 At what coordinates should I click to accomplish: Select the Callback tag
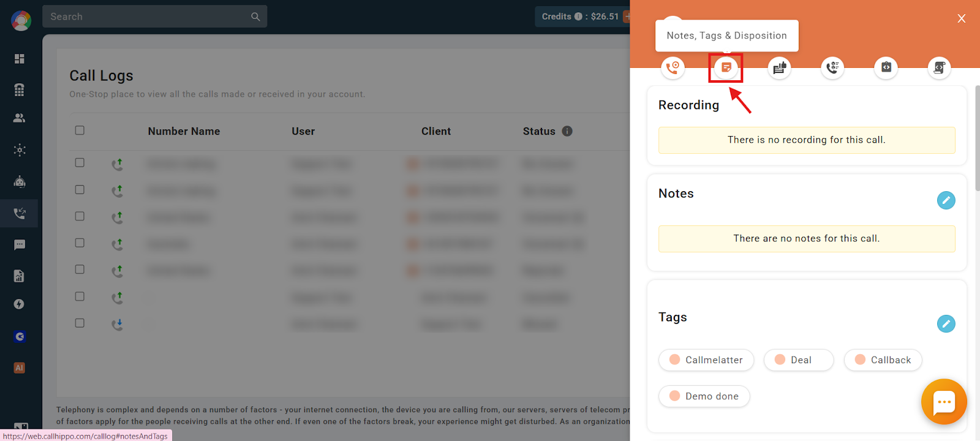pyautogui.click(x=883, y=360)
